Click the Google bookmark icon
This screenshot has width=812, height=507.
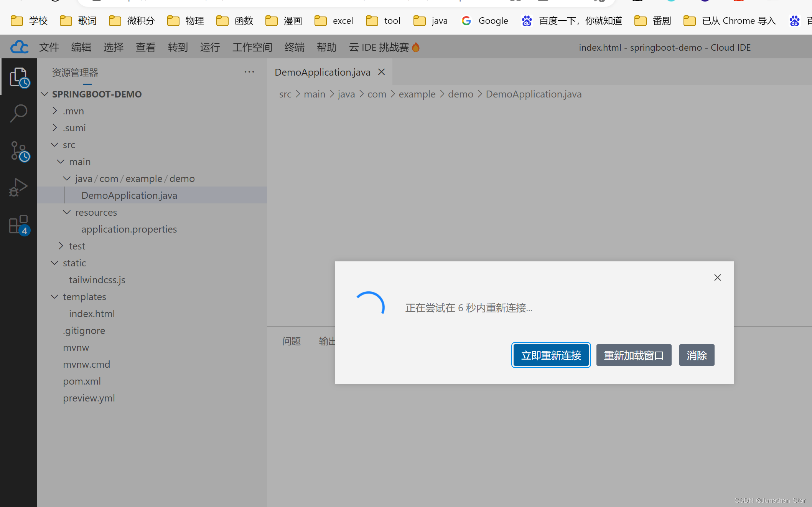pos(466,21)
